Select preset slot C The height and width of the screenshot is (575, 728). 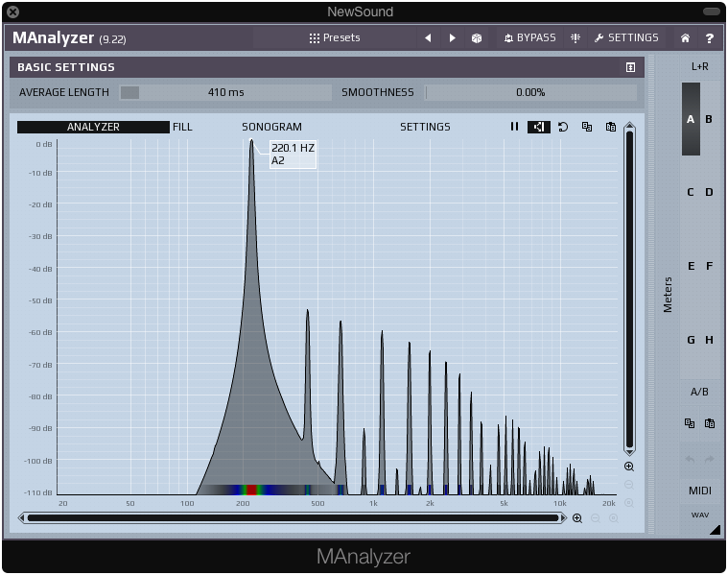point(691,192)
